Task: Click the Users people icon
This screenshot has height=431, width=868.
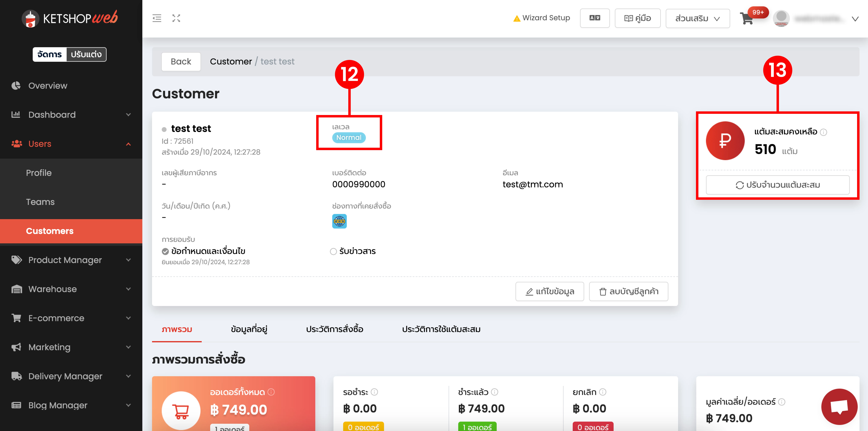Action: tap(17, 144)
